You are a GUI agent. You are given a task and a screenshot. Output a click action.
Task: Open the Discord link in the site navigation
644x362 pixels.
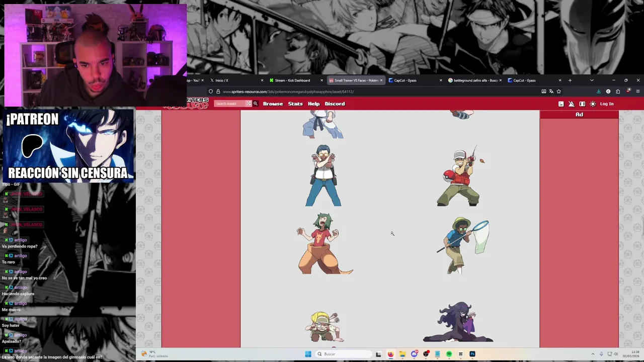(x=335, y=104)
